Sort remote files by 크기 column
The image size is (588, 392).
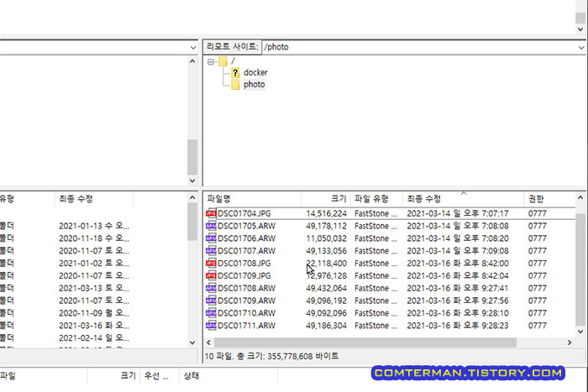(326, 199)
